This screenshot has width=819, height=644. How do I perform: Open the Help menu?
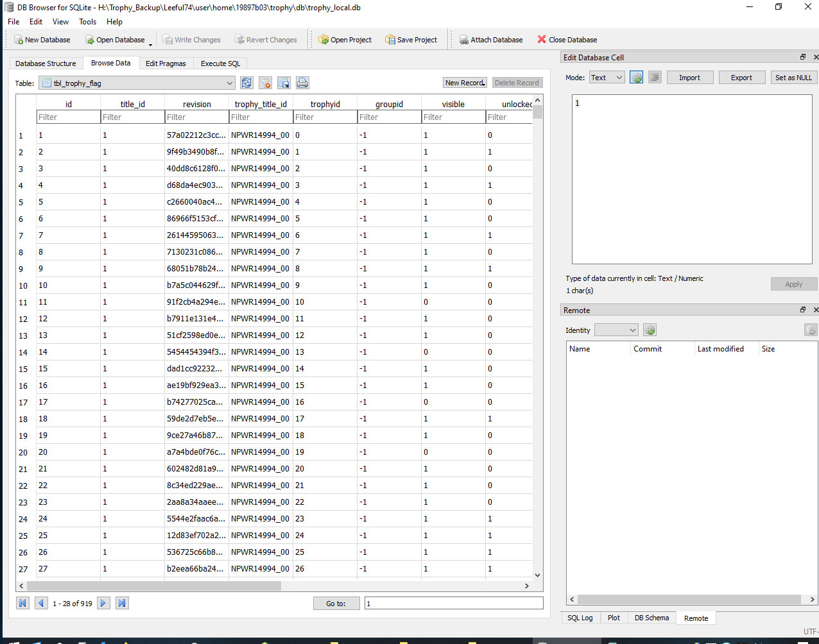point(114,21)
